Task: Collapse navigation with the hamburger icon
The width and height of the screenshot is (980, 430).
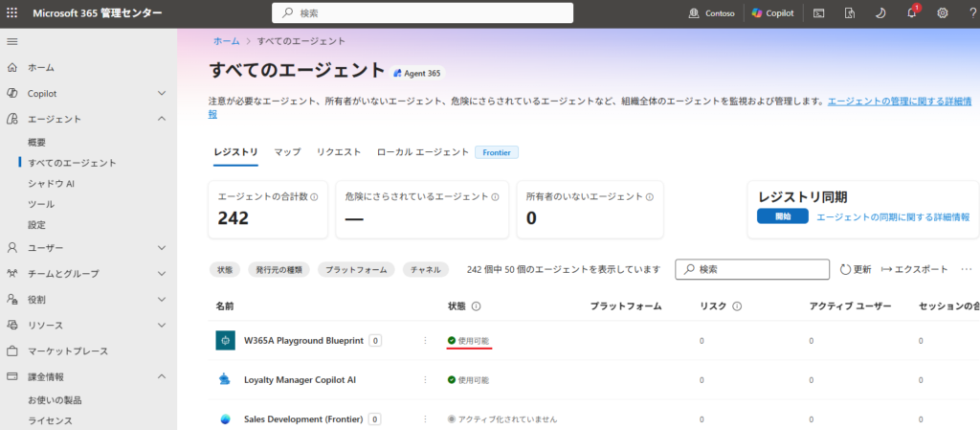Action: tap(11, 42)
